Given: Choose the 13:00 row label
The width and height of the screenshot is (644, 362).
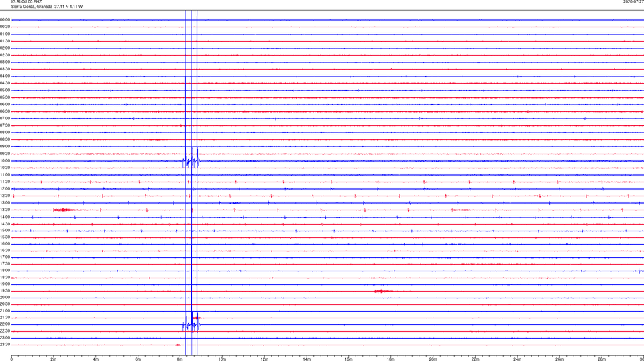Looking at the screenshot, I should point(5,202).
